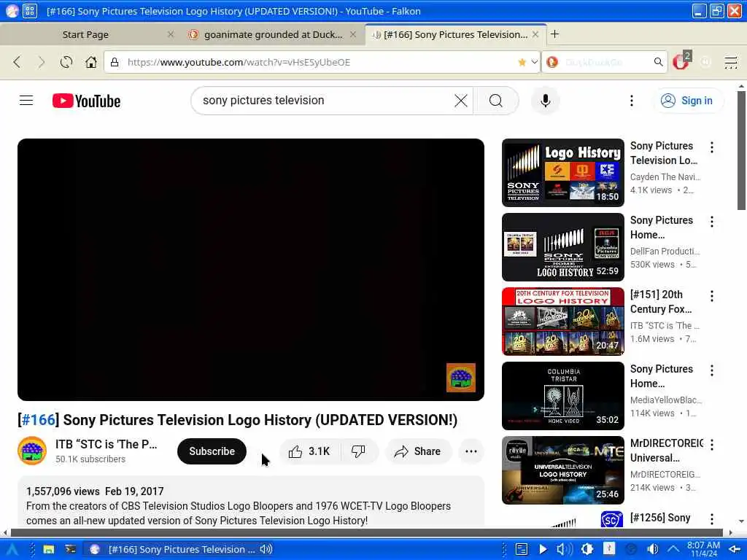Open options for [#1256] Sony video
The width and height of the screenshot is (747, 560).
click(x=712, y=519)
